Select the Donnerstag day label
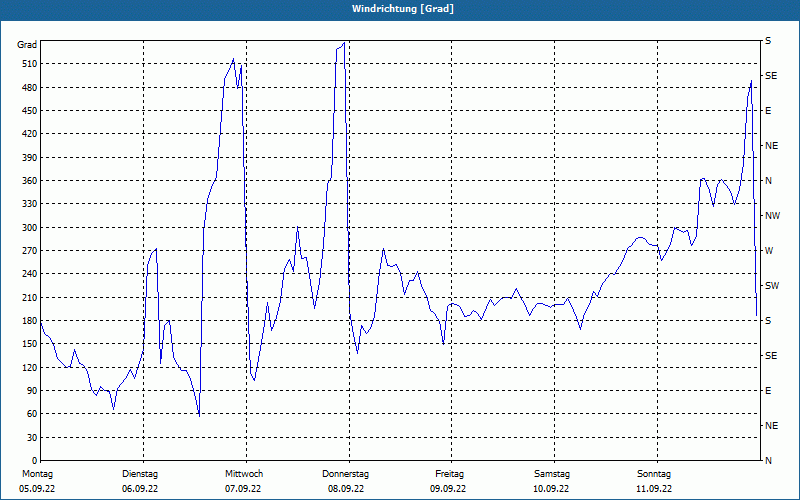 345,474
